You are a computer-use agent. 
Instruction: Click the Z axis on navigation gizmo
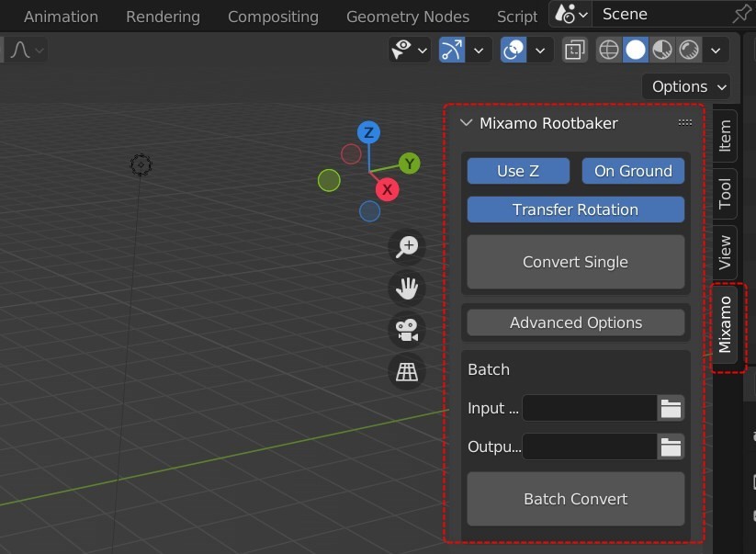pos(369,132)
